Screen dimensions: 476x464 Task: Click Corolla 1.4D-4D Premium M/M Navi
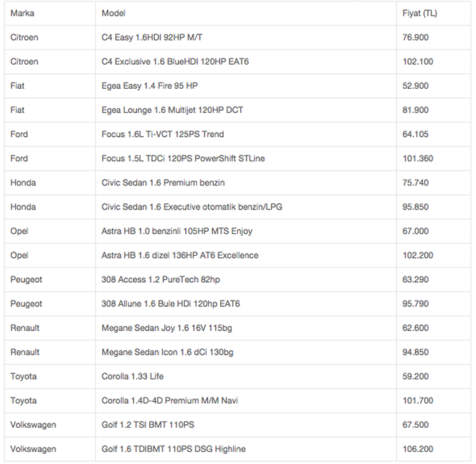(169, 401)
